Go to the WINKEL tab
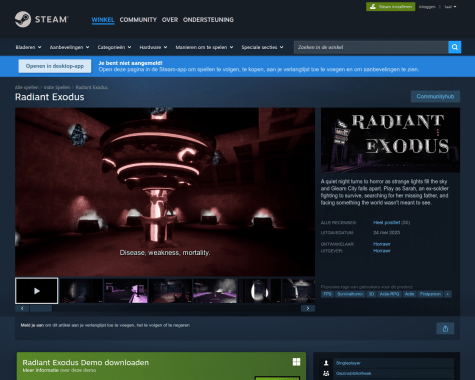Screen dimensions: 475x380 [103, 20]
